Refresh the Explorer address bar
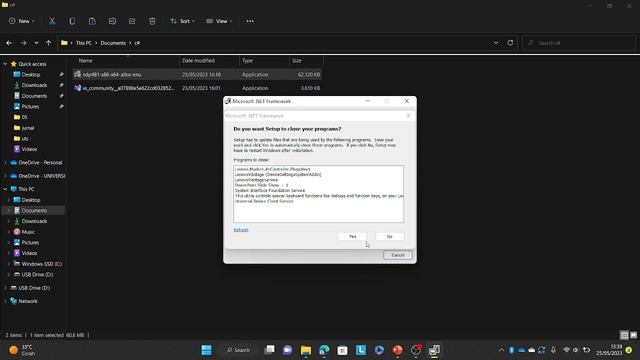Image resolution: width=640 pixels, height=360 pixels. click(x=510, y=43)
